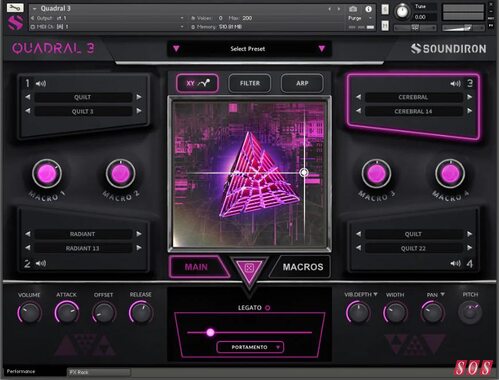
Task: Select the previous instrument arrow in Kontakt header
Action: click(x=330, y=9)
